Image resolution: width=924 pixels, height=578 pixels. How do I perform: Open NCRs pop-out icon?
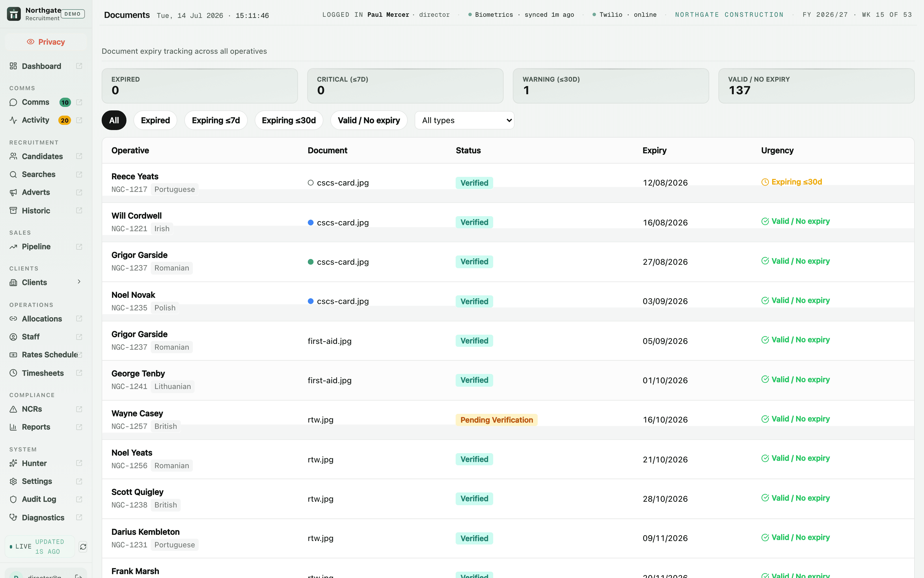(79, 409)
